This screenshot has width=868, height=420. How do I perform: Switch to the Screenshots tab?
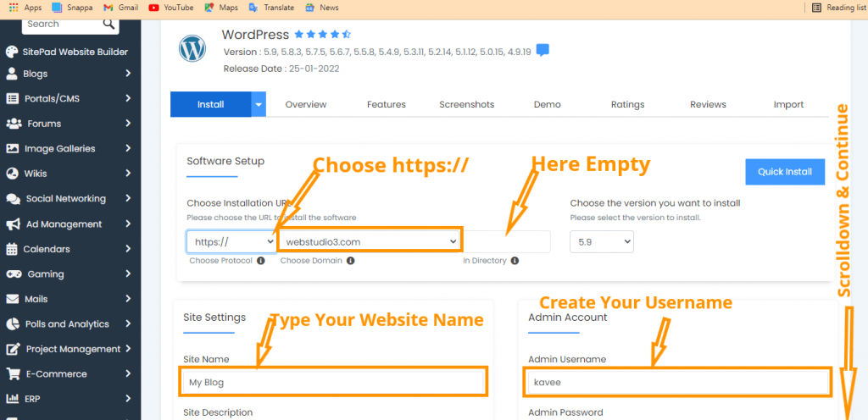pos(467,104)
